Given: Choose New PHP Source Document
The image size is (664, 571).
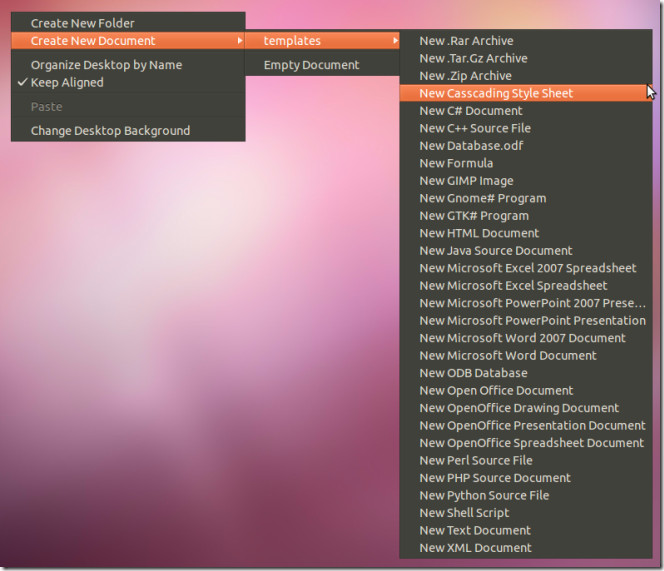Looking at the screenshot, I should coord(526,478).
